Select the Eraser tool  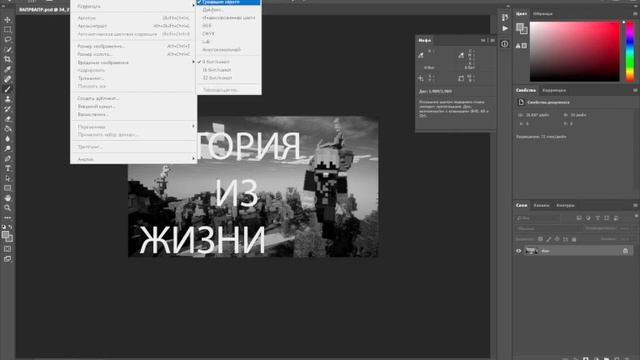point(7,119)
